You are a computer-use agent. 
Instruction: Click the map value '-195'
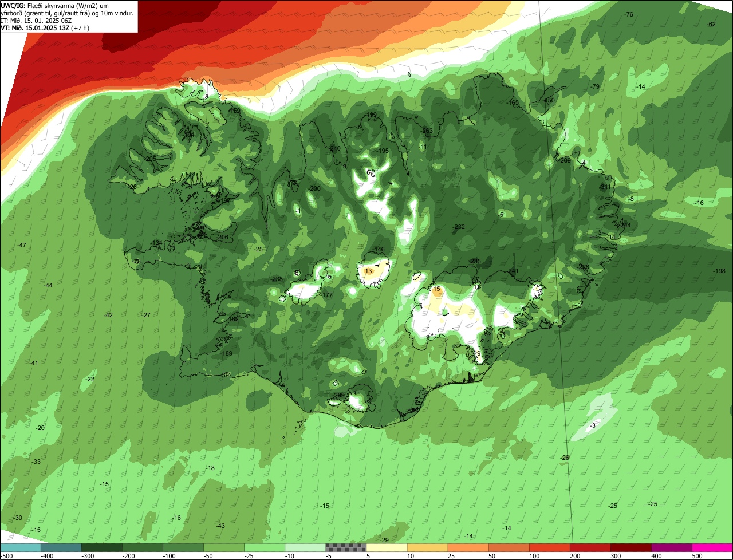[x=383, y=151]
